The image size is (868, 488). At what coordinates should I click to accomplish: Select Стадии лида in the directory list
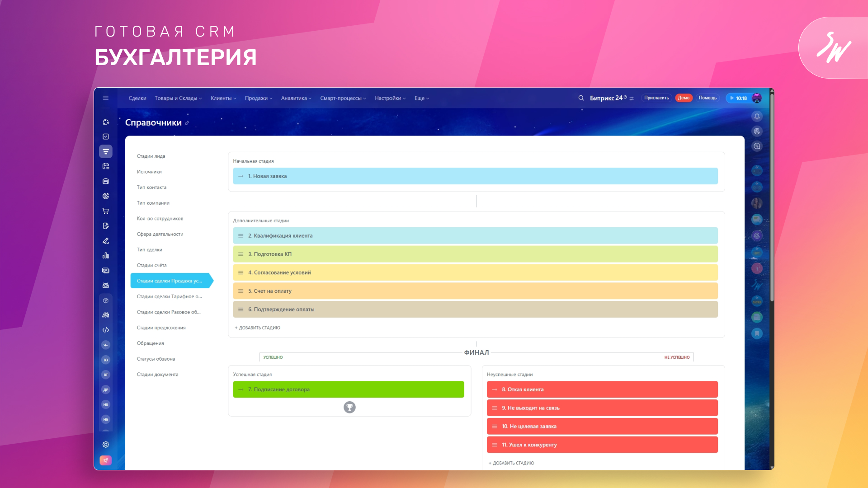pyautogui.click(x=151, y=156)
